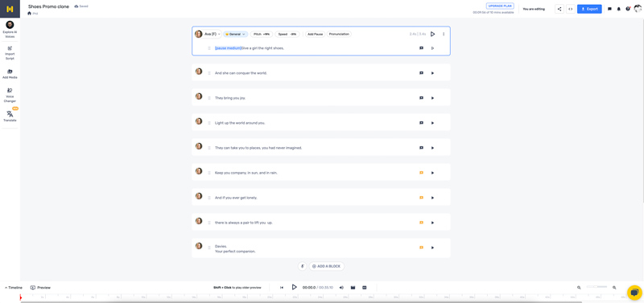Viewport: 644px width, 303px height.
Task: Open the Pronunciation button
Action: coord(339,34)
